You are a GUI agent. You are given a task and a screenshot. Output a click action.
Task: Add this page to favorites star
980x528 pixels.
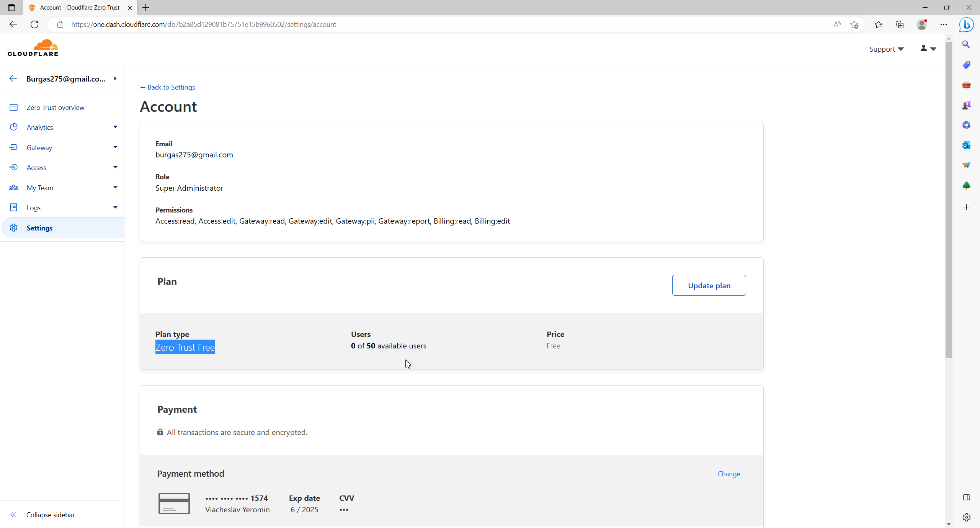coord(854,25)
